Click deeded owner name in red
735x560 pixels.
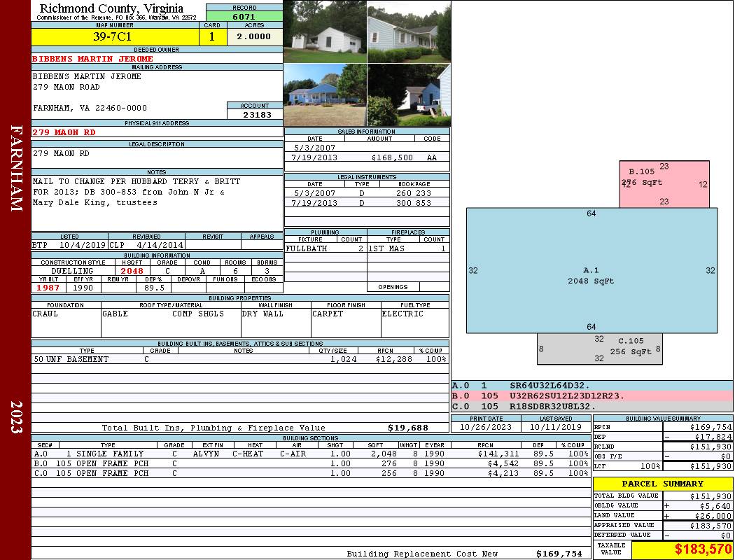point(93,59)
